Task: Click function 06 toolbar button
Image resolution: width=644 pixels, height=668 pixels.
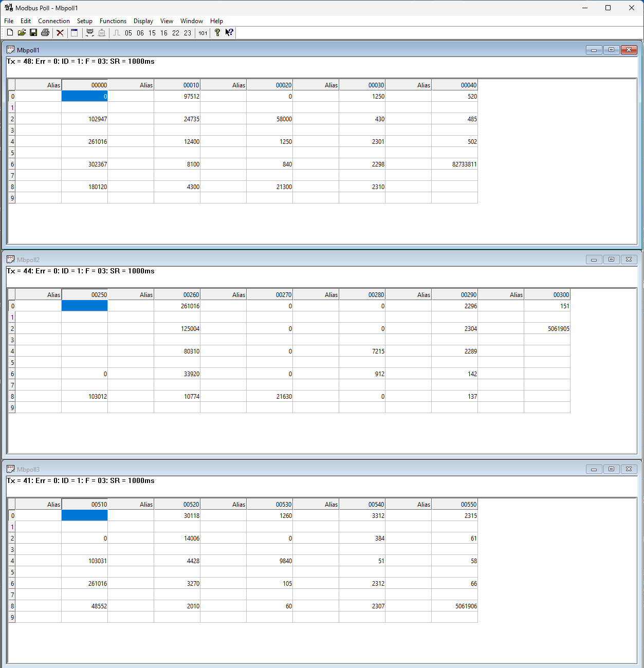Action: coord(140,33)
